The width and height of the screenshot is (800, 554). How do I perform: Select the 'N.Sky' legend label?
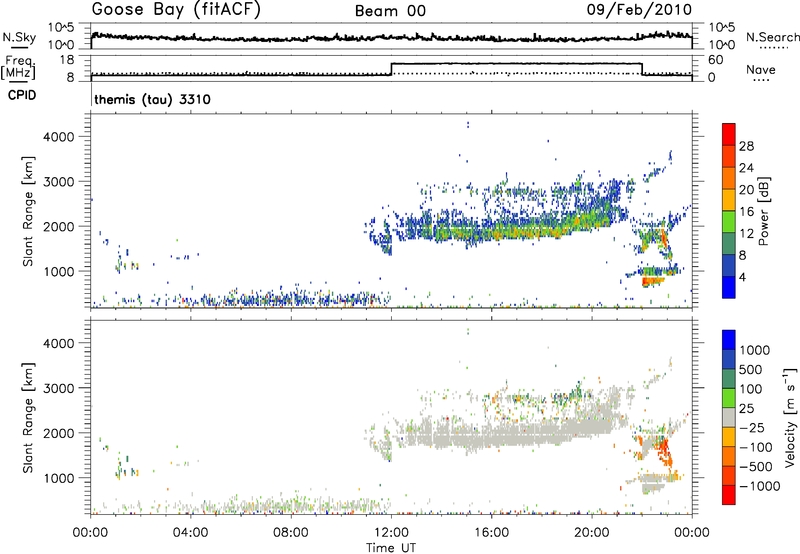point(19,37)
